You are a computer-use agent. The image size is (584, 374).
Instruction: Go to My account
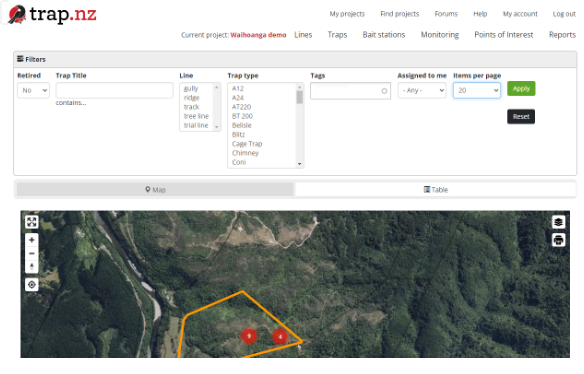520,14
